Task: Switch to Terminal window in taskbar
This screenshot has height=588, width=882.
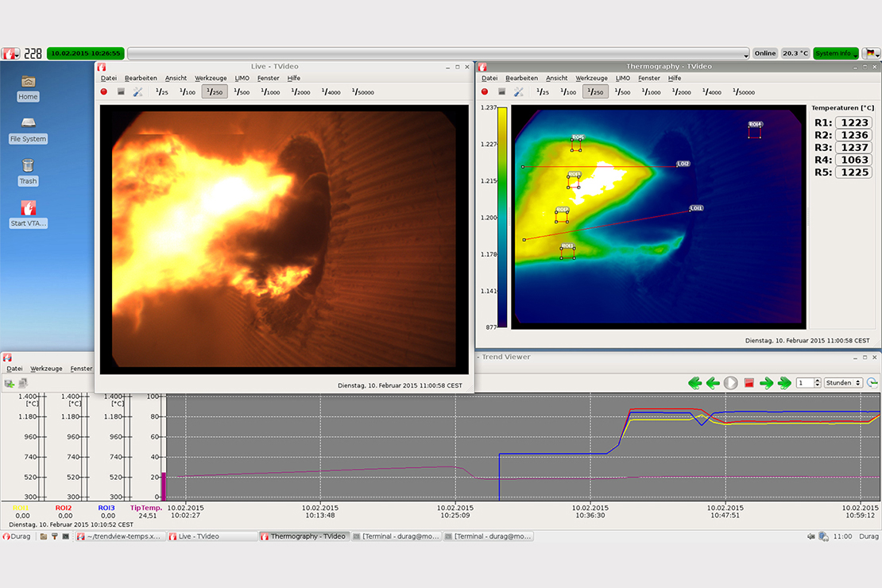Action: coord(396,536)
